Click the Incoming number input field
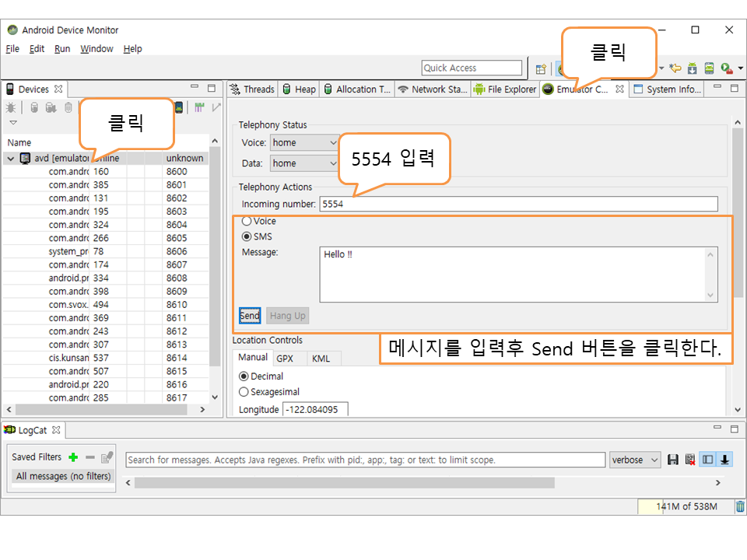This screenshot has height=560, width=747. click(518, 204)
